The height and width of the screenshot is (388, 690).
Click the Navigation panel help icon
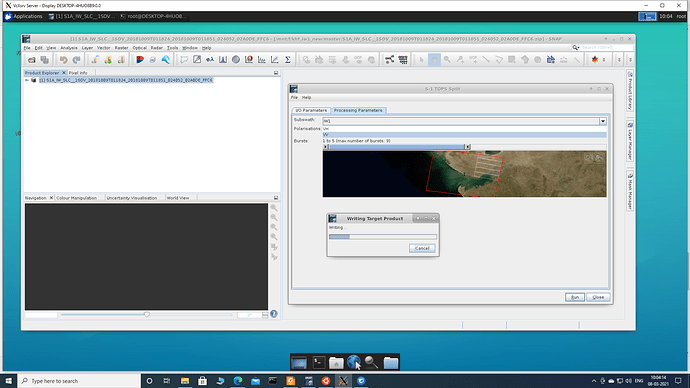coord(274,314)
